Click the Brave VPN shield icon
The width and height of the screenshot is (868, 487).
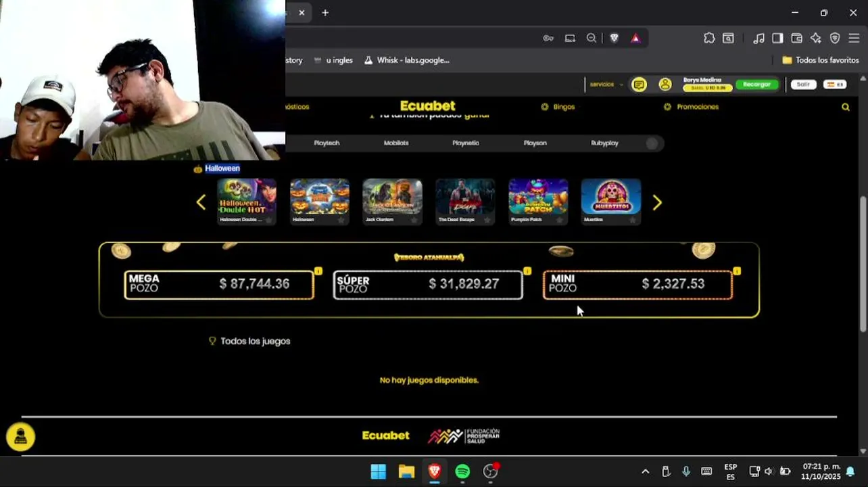coord(835,39)
